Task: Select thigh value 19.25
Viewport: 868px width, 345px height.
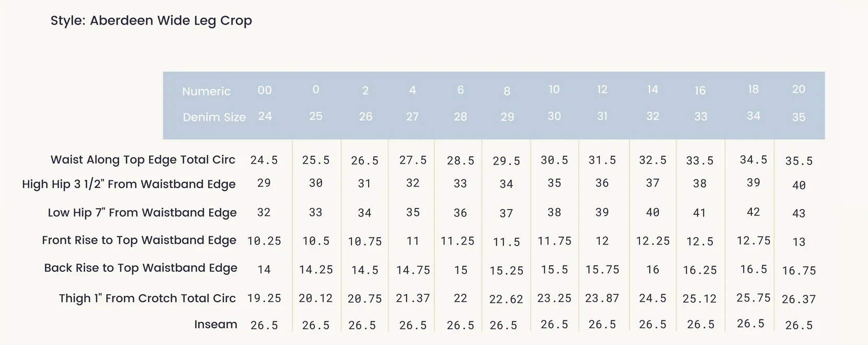Action: pos(264,298)
